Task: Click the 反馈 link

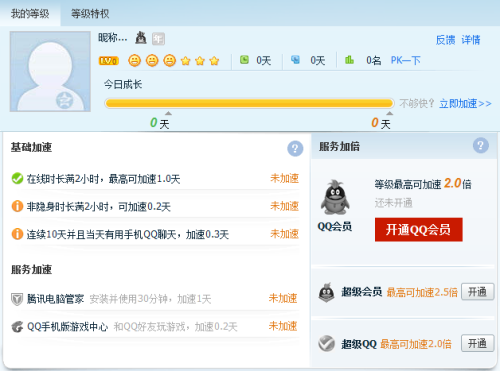Action: point(445,40)
